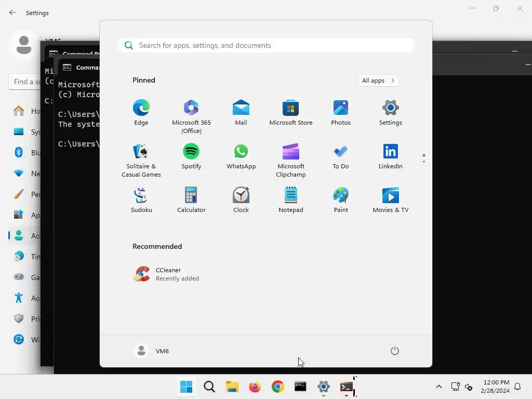Viewport: 532px width, 399px height.
Task: Select Accounts item in Settings sidebar
Action: pos(25,235)
